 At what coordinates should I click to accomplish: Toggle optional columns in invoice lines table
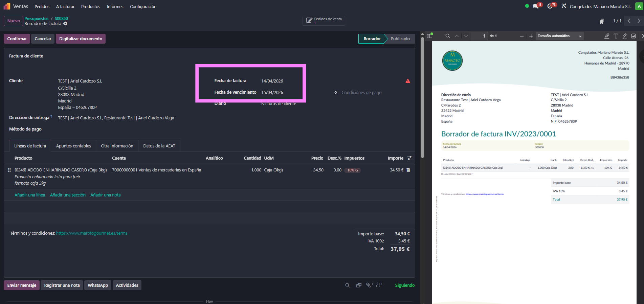[409, 158]
